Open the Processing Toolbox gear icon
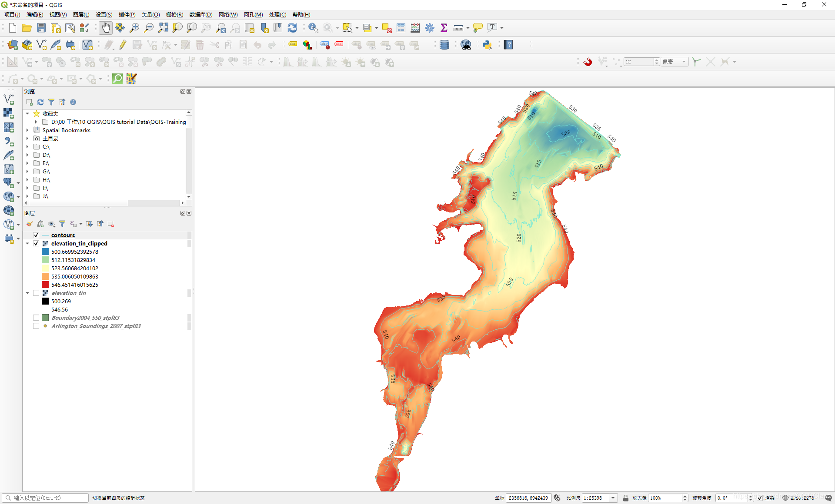Screen dimensions: 835x504 click(430, 28)
